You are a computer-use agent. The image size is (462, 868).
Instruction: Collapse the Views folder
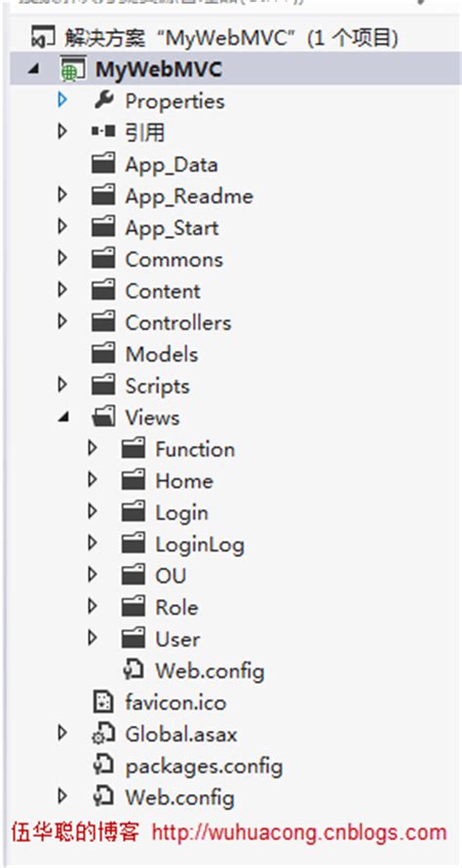tap(63, 418)
